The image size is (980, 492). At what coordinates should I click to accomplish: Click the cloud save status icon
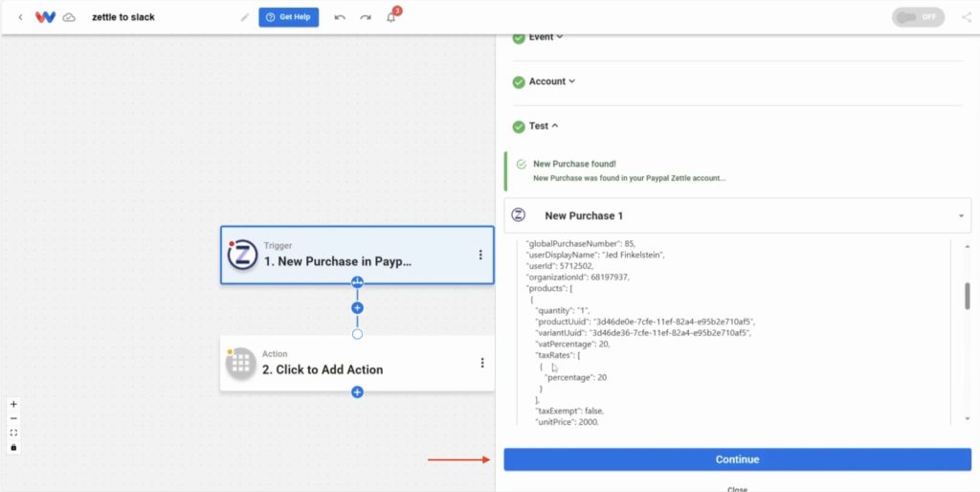pos(69,17)
